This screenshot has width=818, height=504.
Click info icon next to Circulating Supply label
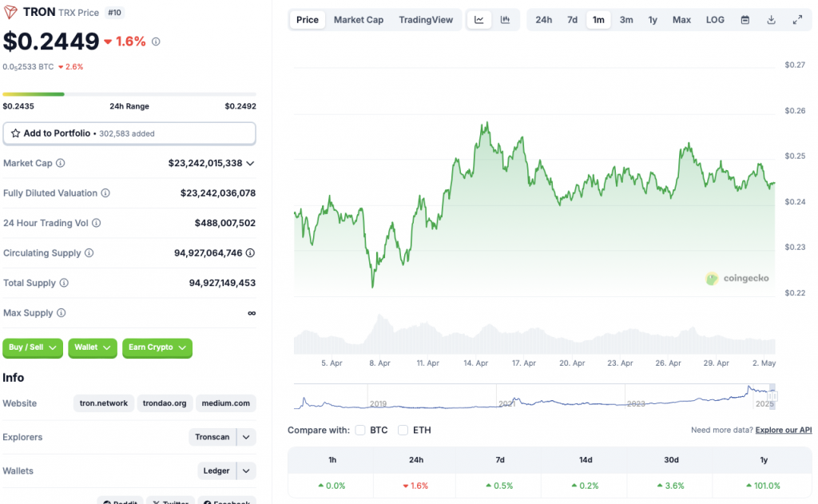tap(89, 253)
